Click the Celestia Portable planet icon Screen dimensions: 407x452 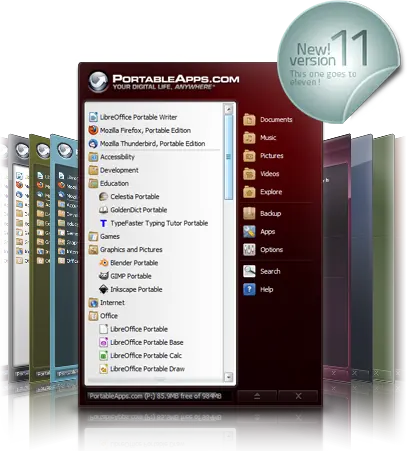pos(104,196)
